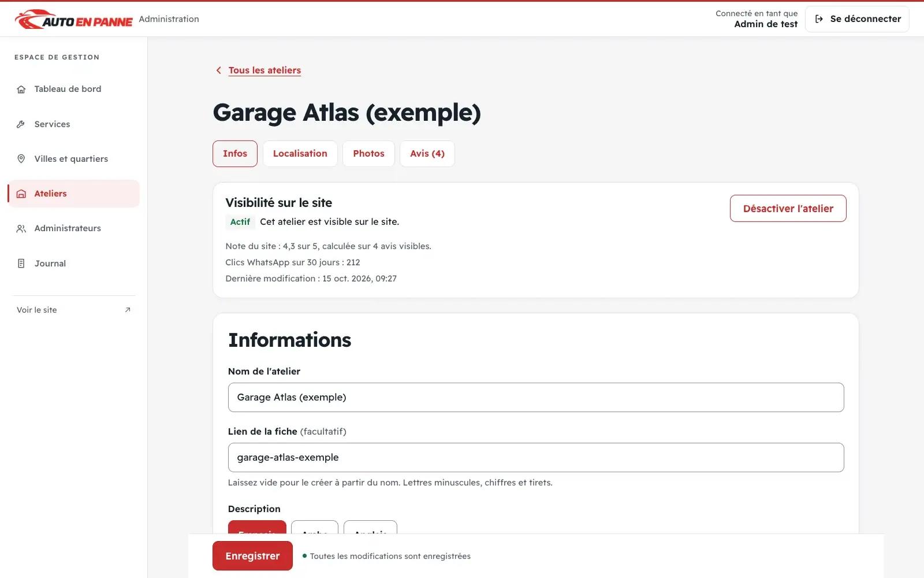Screen dimensions: 924x578
Task: Open the Tableau de bord page
Action: [74, 89]
